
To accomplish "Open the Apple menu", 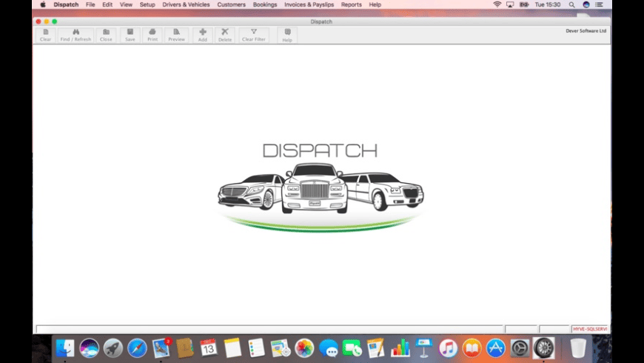I will point(43,4).
